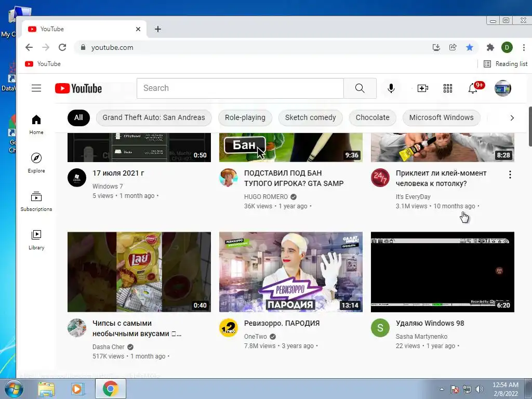This screenshot has height=399, width=532.
Task: Open the Lay's chips video thumbnail
Action: pos(139,272)
